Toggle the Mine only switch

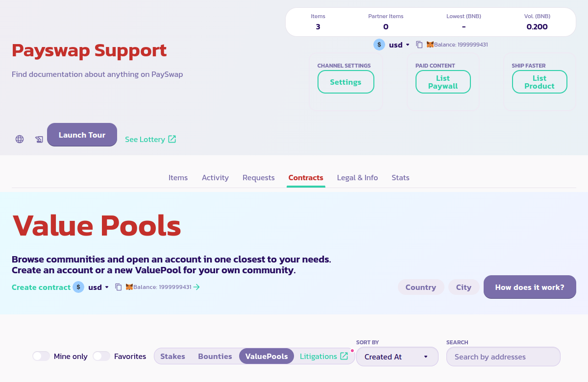point(41,356)
